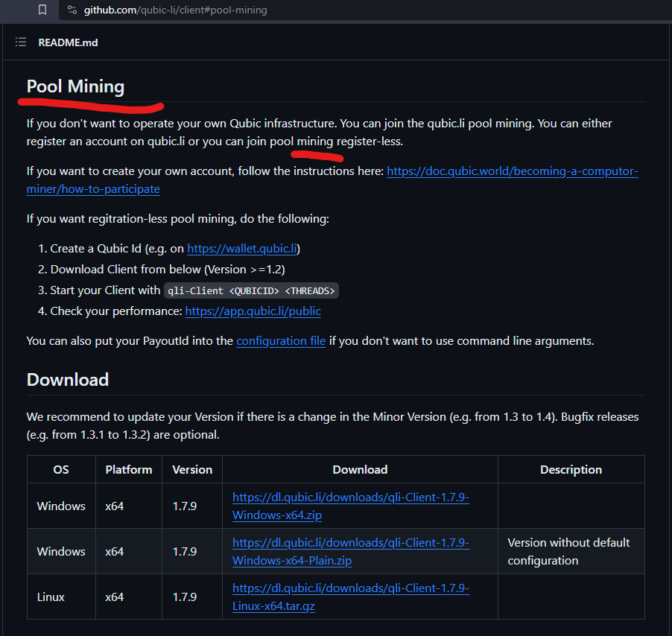Download qli-Client-1.7.9 Windows-x64.zip

(351, 506)
